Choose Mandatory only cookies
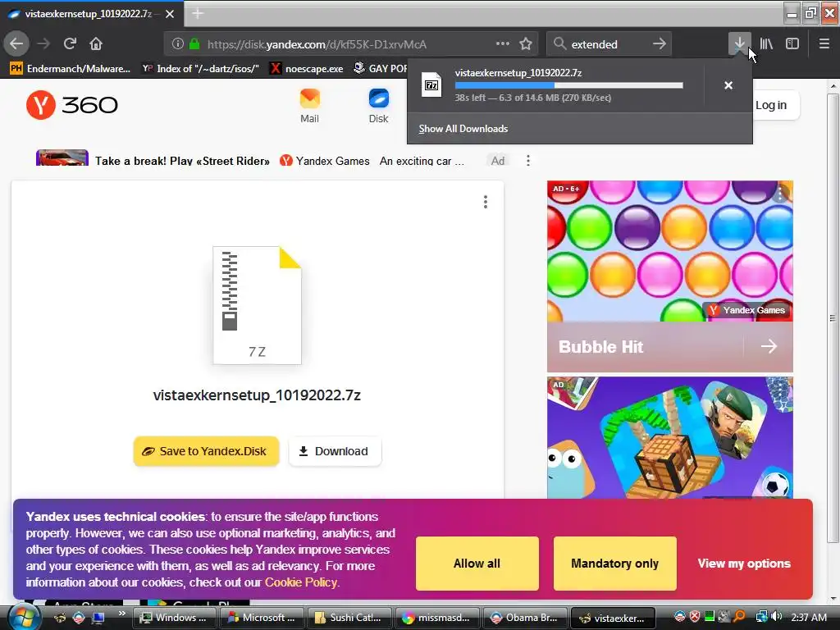840x630 pixels. (615, 564)
